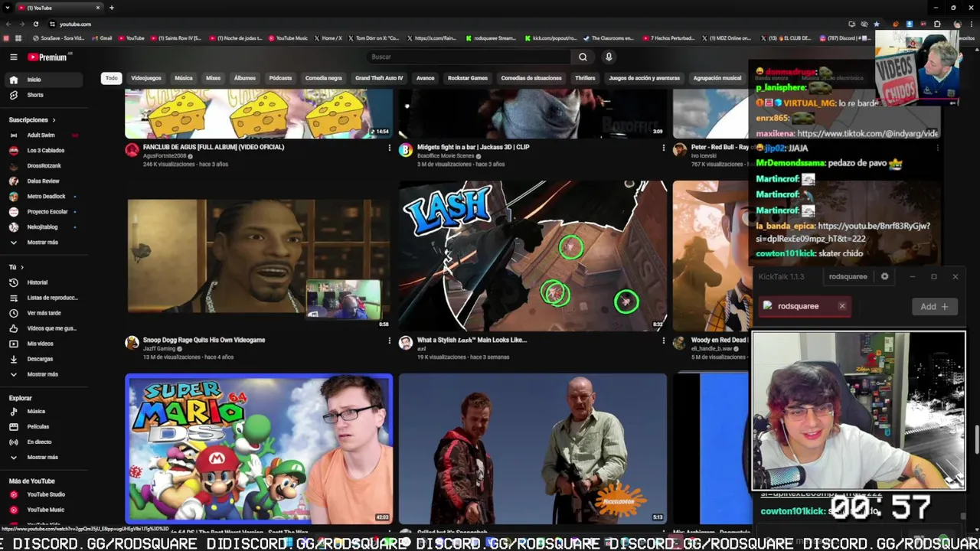Select the Videojuegos filter chip
Image resolution: width=980 pixels, height=551 pixels.
click(x=146, y=78)
